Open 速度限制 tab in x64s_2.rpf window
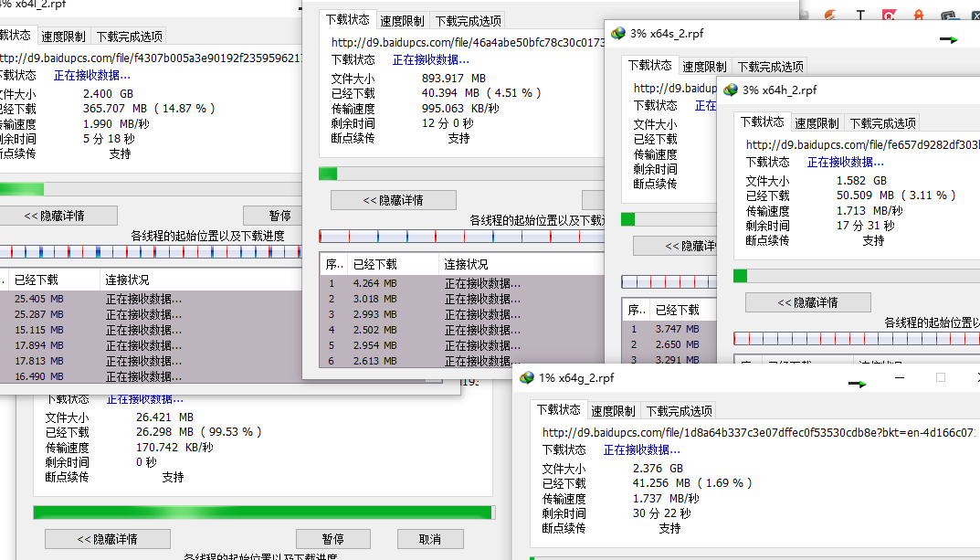Image resolution: width=980 pixels, height=560 pixels. coord(704,67)
